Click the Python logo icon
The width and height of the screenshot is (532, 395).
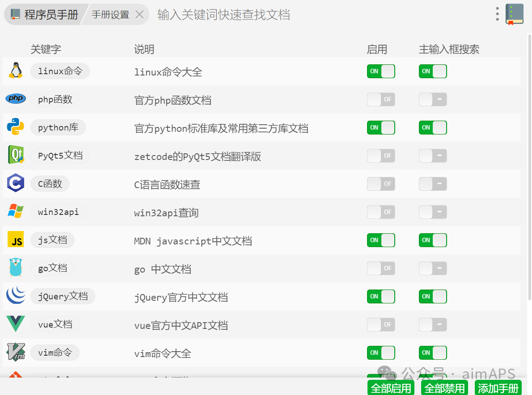pyautogui.click(x=16, y=127)
